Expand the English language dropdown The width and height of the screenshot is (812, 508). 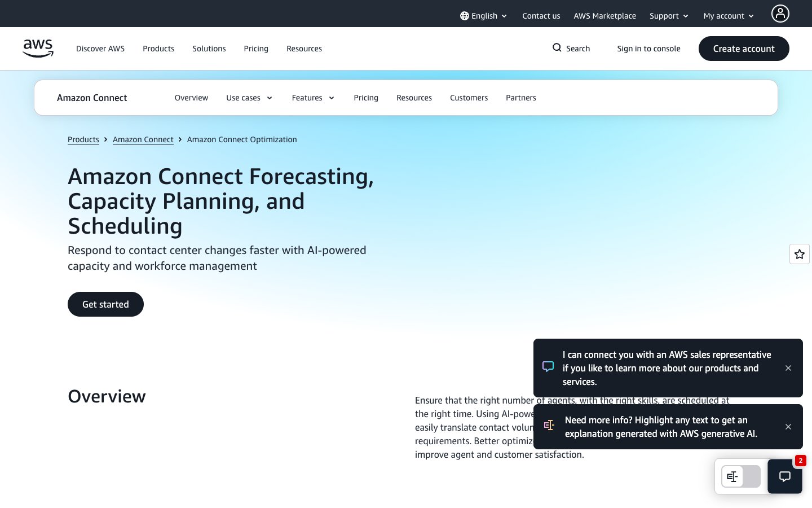point(484,16)
